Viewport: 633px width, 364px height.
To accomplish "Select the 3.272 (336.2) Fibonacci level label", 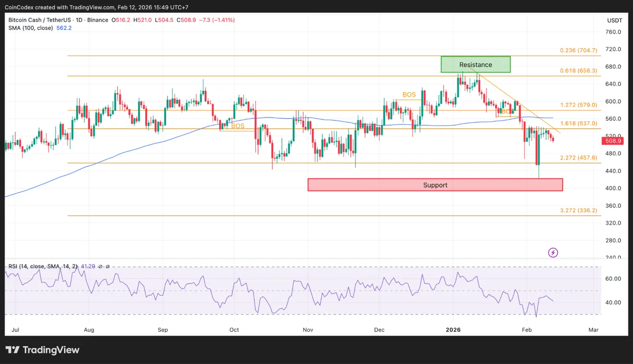I will [578, 210].
